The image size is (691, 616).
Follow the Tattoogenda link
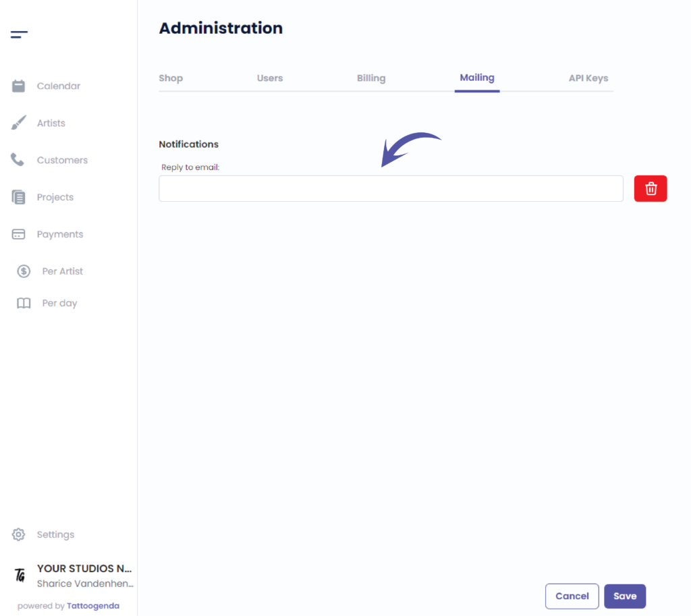(93, 606)
